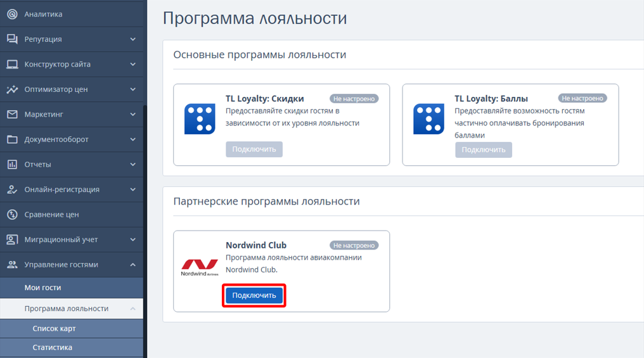Expand the Репутация menu chevron
644x358 pixels.
(132, 39)
